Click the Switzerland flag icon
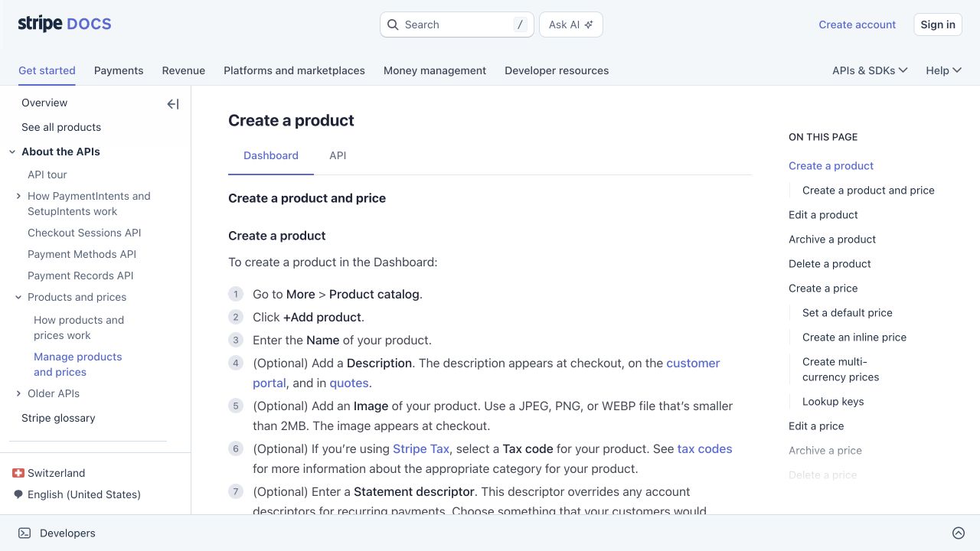Viewport: 980px width, 551px height. [18, 473]
